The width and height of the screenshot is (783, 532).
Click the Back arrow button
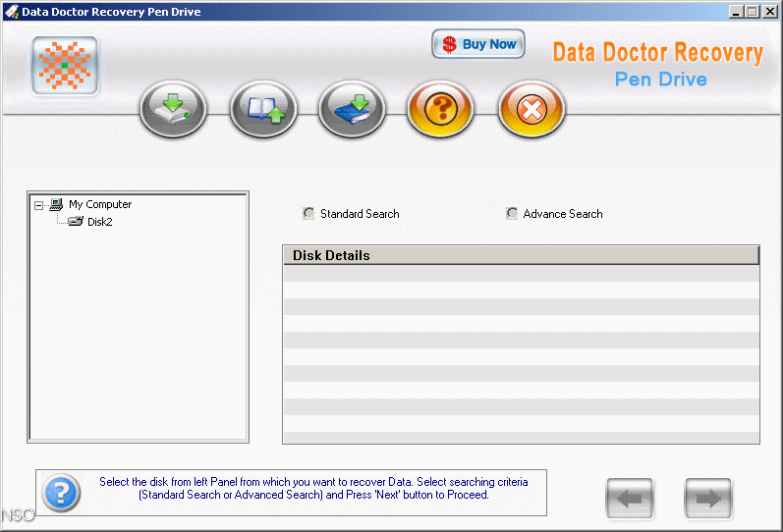coord(630,498)
